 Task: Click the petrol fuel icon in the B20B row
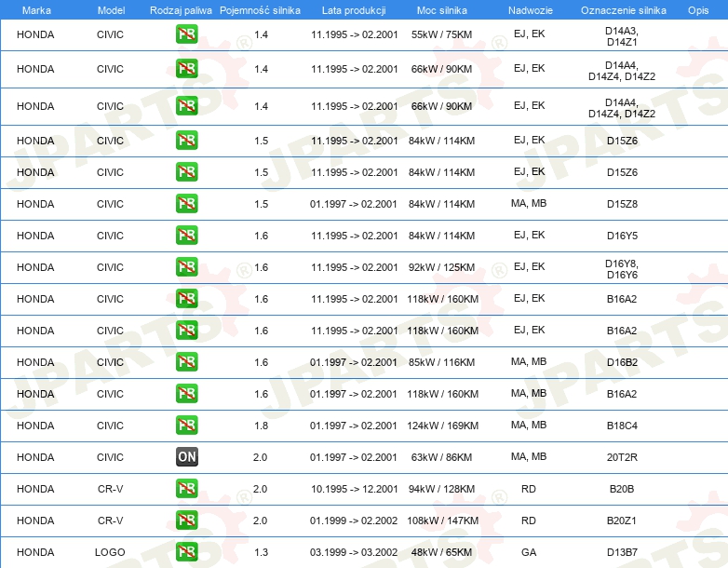tap(186, 489)
